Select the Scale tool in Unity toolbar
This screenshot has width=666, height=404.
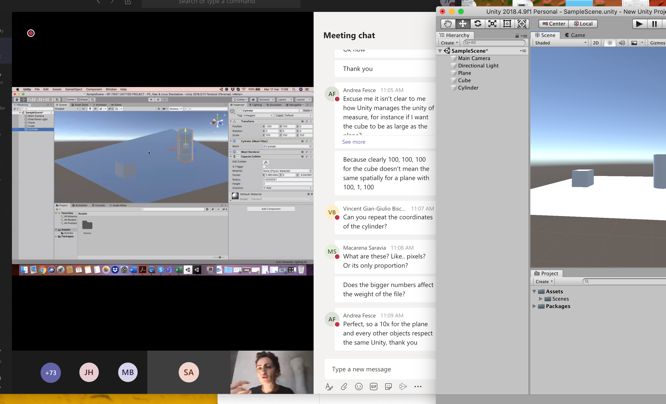pos(492,24)
